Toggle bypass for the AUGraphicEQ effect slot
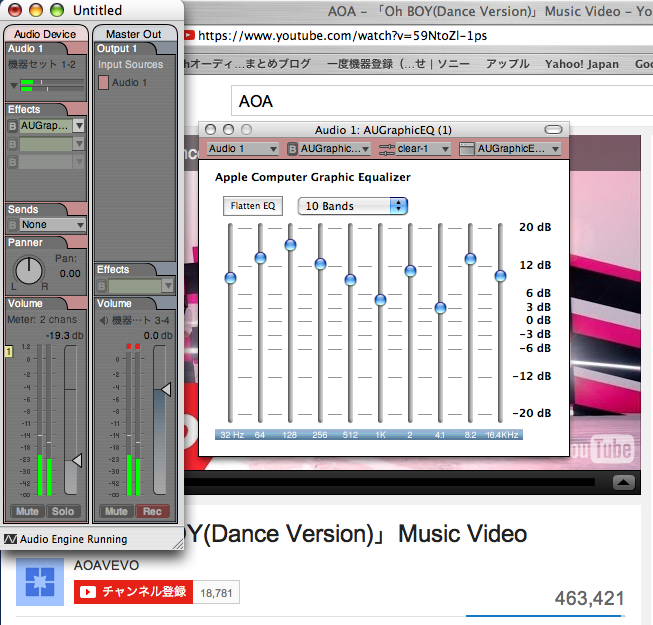Image resolution: width=653 pixels, height=625 pixels. click(x=12, y=125)
